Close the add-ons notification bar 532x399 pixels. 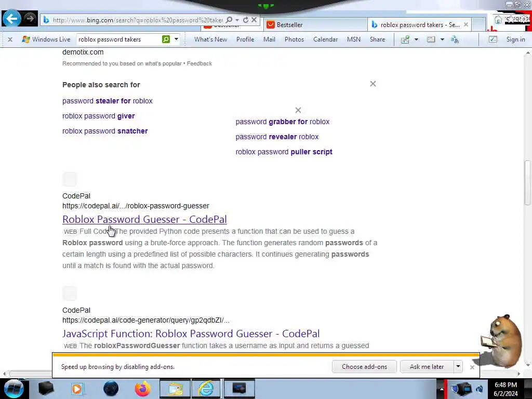point(472,367)
